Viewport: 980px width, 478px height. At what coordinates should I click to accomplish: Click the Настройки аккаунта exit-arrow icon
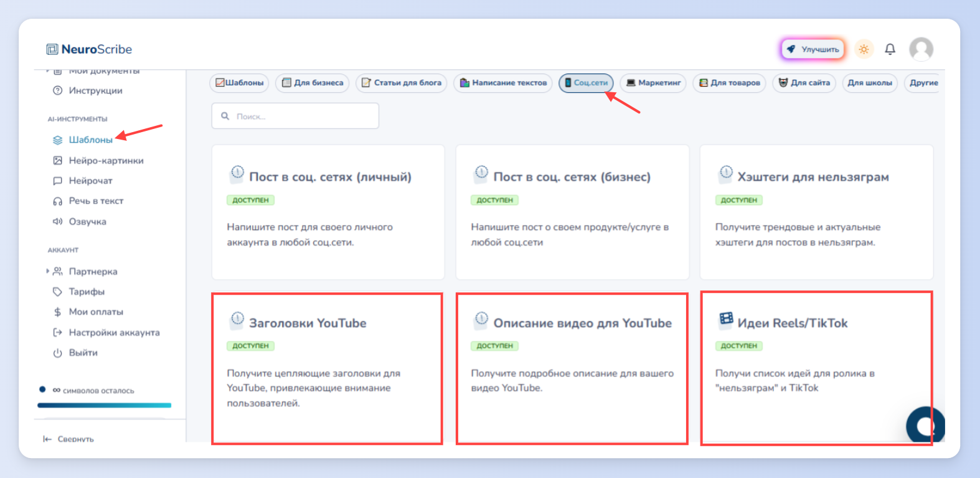coord(58,332)
